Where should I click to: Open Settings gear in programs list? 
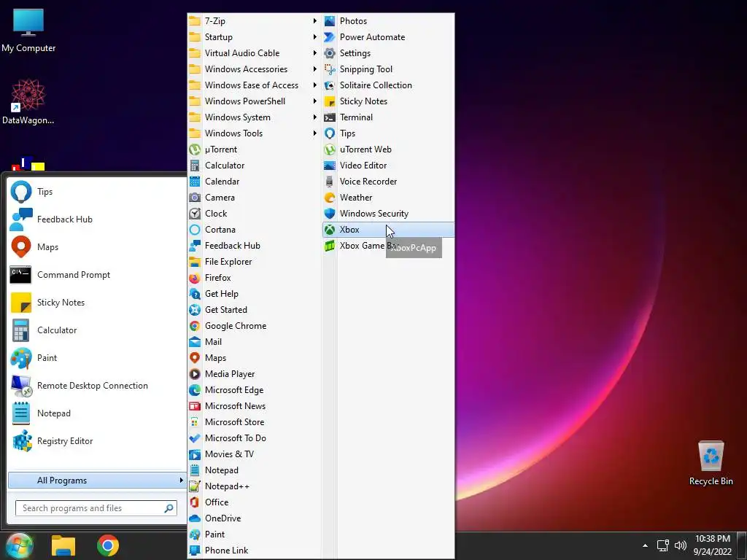coord(330,53)
